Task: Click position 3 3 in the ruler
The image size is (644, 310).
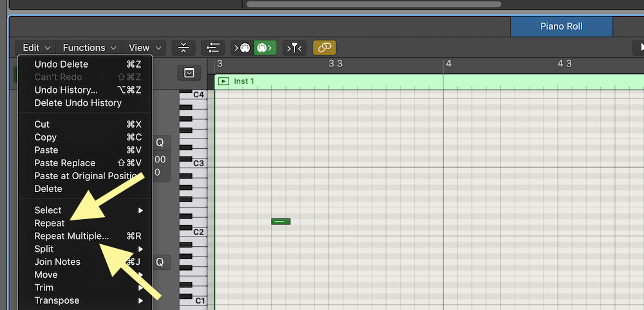Action: tap(335, 64)
